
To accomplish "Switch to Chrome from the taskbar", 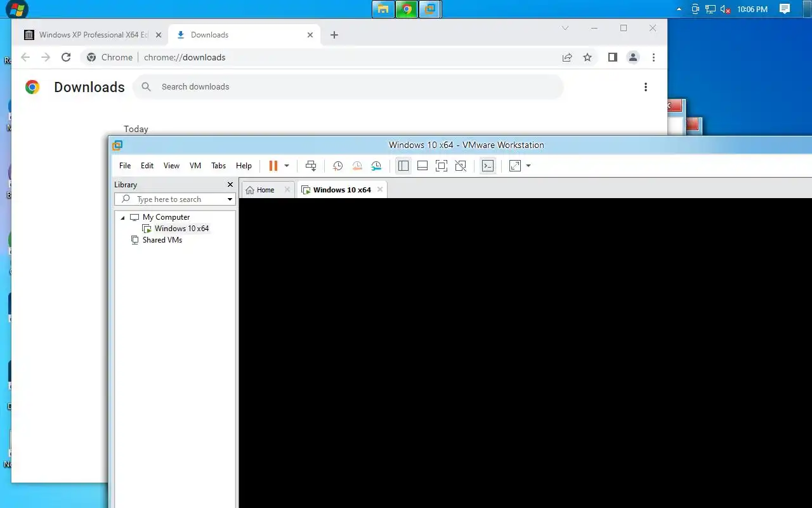I will (407, 9).
